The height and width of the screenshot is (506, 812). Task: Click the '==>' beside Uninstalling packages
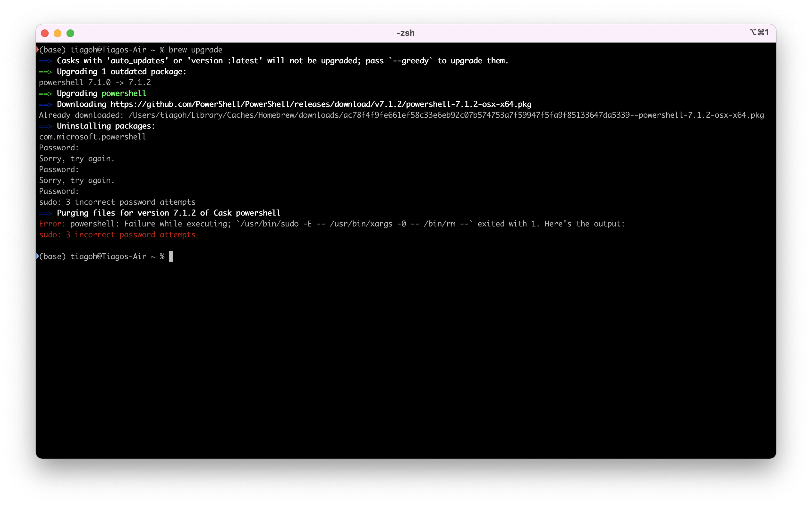(x=45, y=126)
